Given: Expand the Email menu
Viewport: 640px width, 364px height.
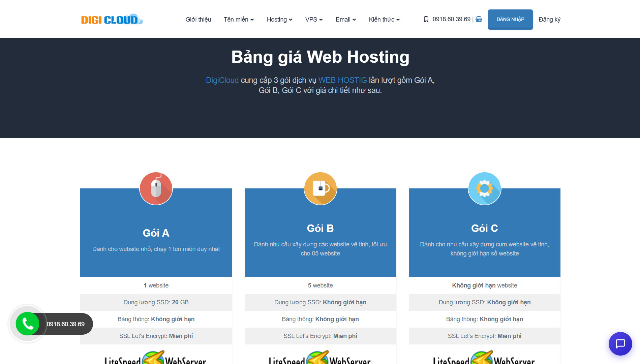Looking at the screenshot, I should point(345,20).
